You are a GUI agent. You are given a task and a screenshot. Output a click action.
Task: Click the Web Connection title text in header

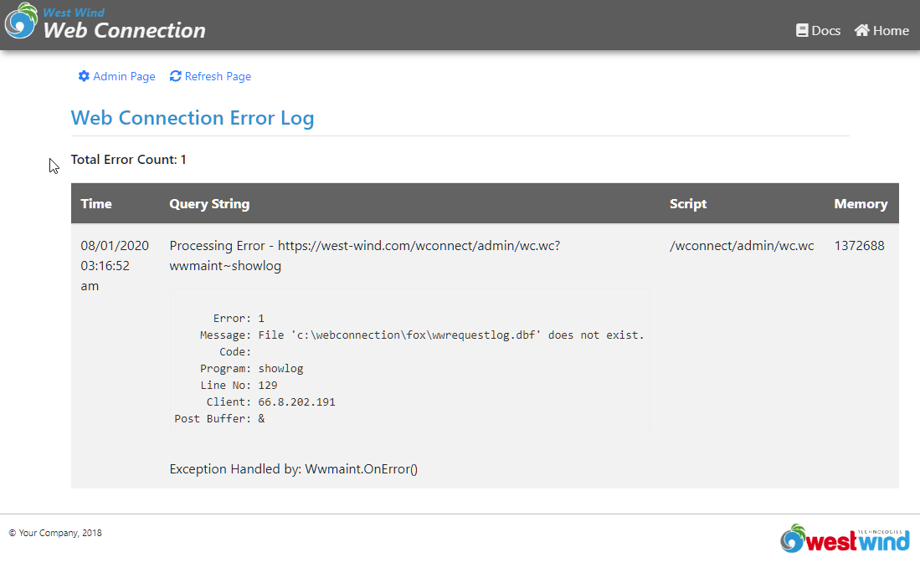(x=124, y=31)
